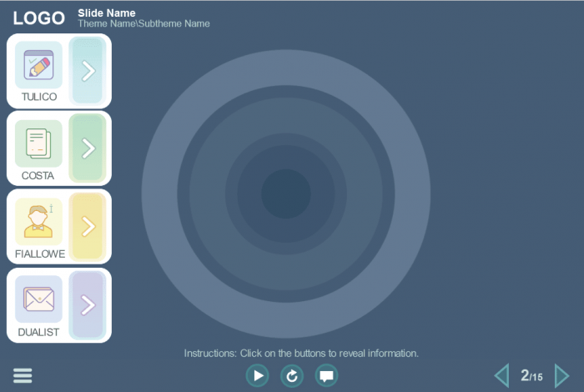Select the TULICO label text
This screenshot has width=584, height=392.
pyautogui.click(x=39, y=97)
